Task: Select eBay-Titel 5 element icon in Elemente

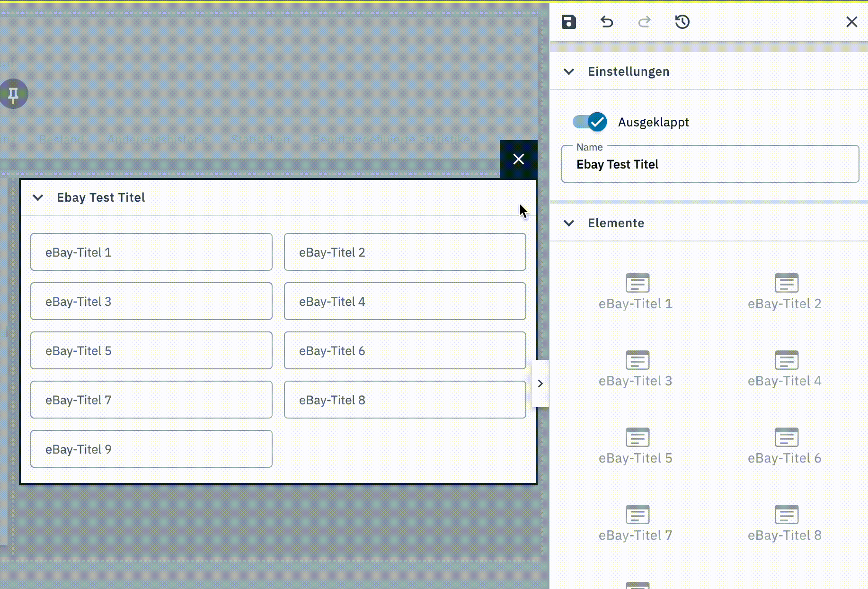Action: [x=637, y=437]
